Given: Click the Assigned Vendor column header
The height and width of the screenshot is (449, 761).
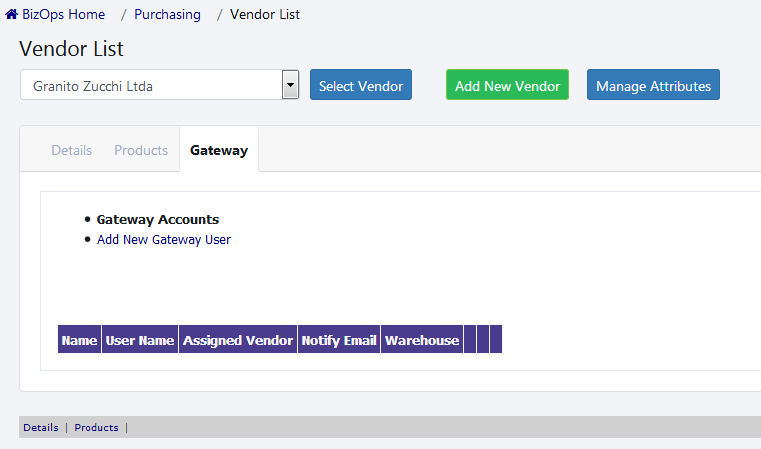Looking at the screenshot, I should tap(238, 340).
